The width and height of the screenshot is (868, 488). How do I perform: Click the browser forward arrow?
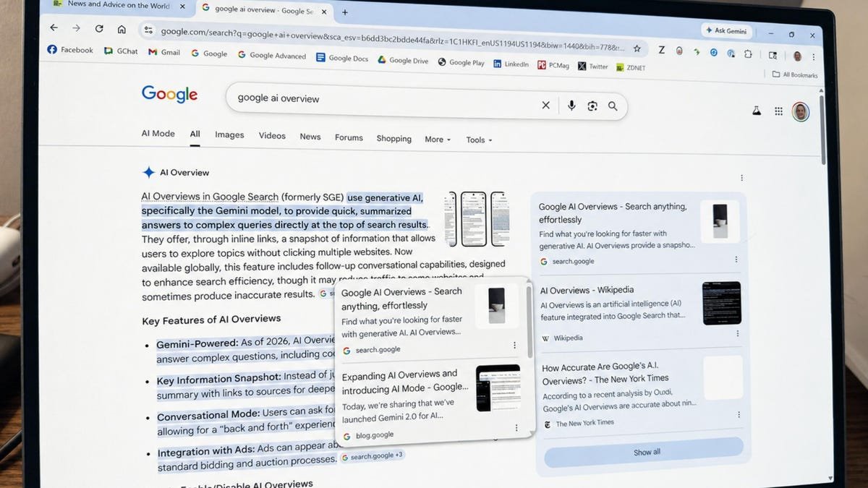click(76, 28)
